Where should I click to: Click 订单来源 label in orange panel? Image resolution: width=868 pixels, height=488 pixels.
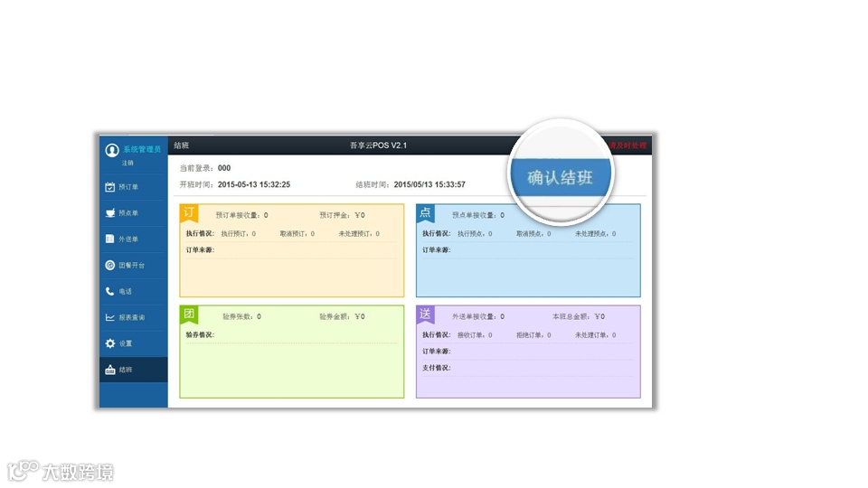click(x=200, y=250)
